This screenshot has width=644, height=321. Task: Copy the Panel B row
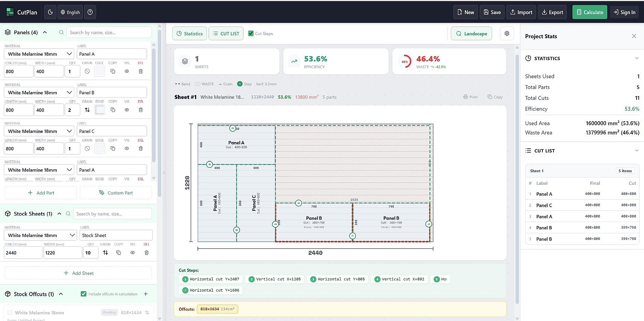coord(113,110)
